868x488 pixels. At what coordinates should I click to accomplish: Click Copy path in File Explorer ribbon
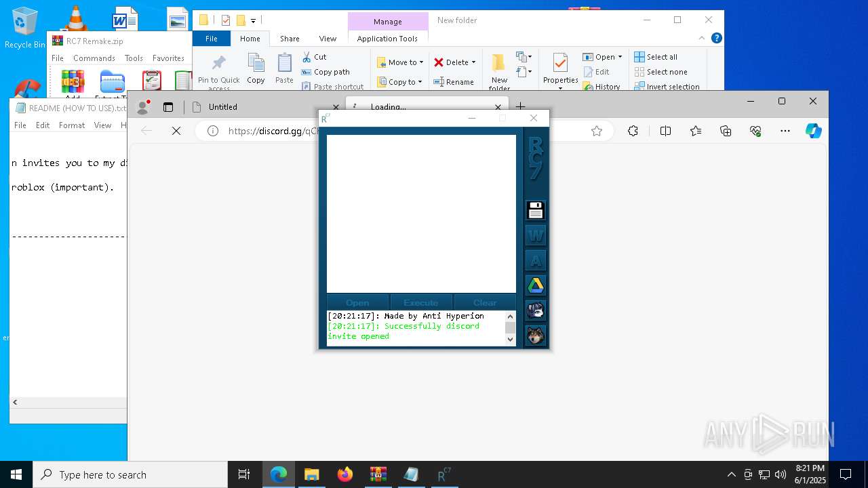click(325, 72)
